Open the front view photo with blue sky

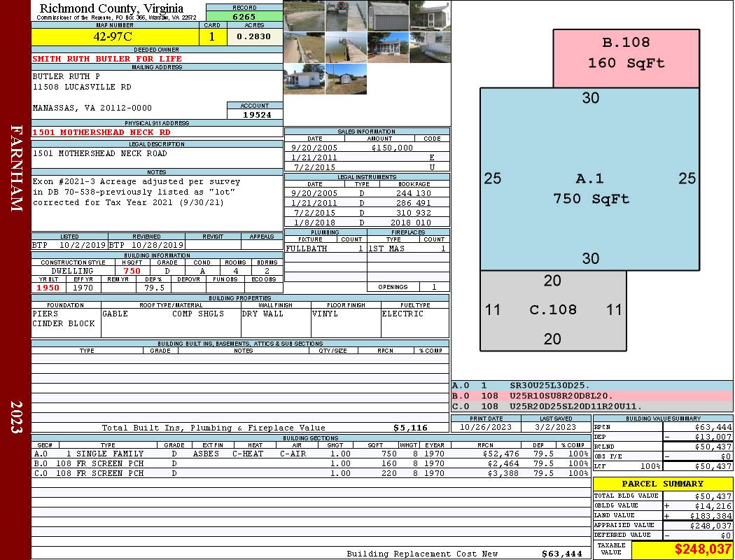(388, 48)
